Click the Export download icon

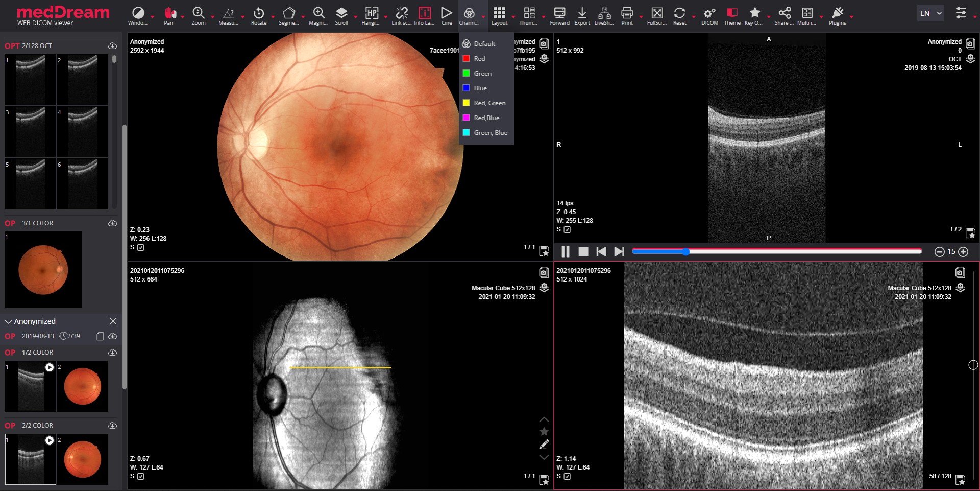point(582,13)
